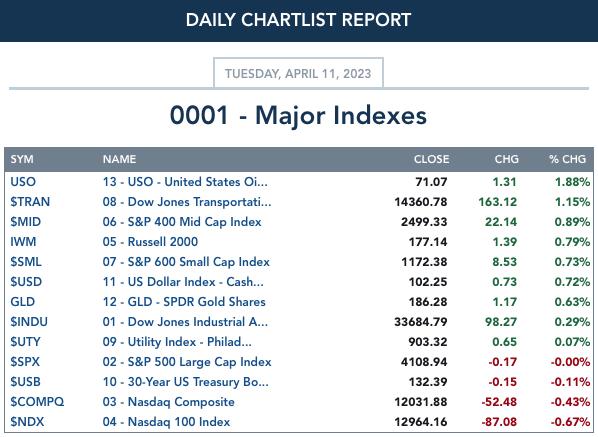
Task: Open the $TRAN symbol link
Action: point(30,201)
